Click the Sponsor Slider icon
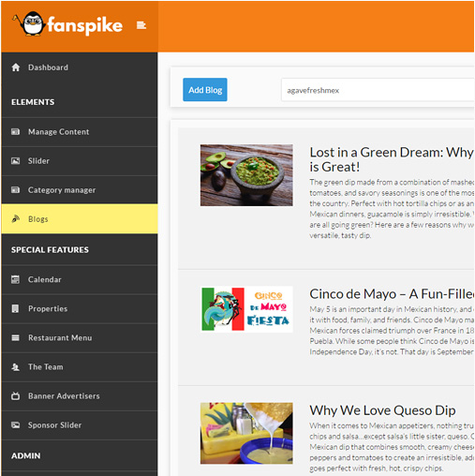Screen dimensions: 475x476 (16, 425)
